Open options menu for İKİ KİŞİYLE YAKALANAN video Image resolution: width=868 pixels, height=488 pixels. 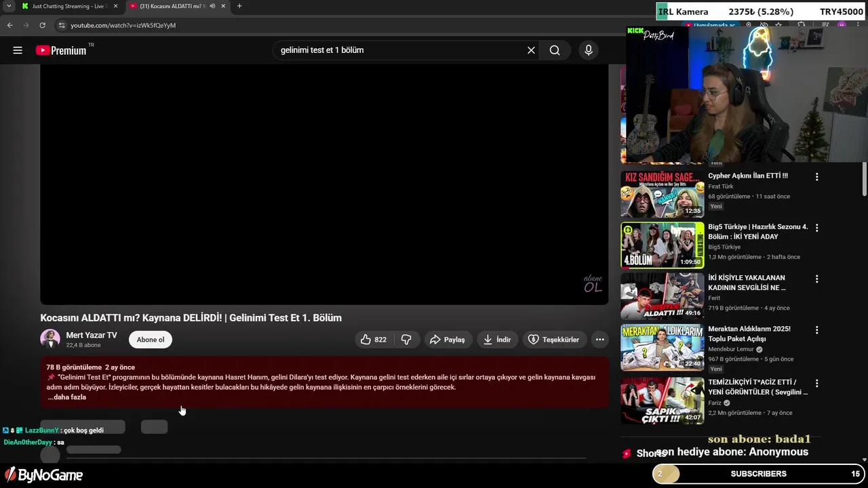coord(816,279)
